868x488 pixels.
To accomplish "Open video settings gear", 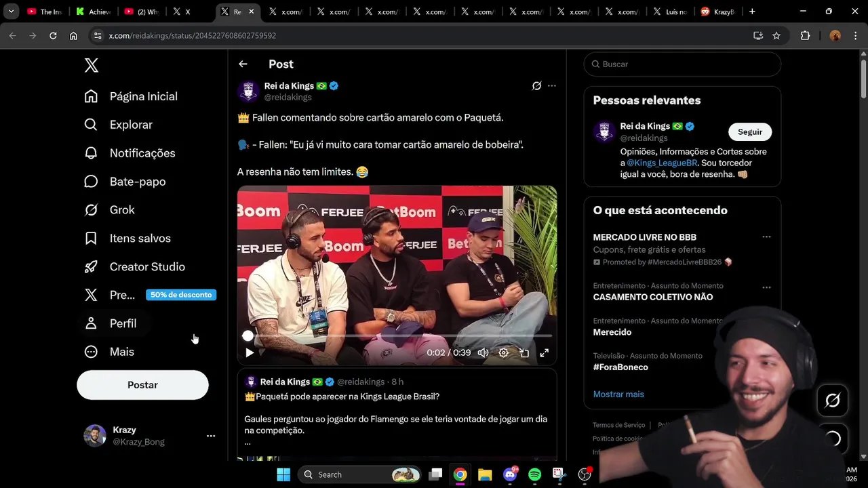I will (503, 352).
